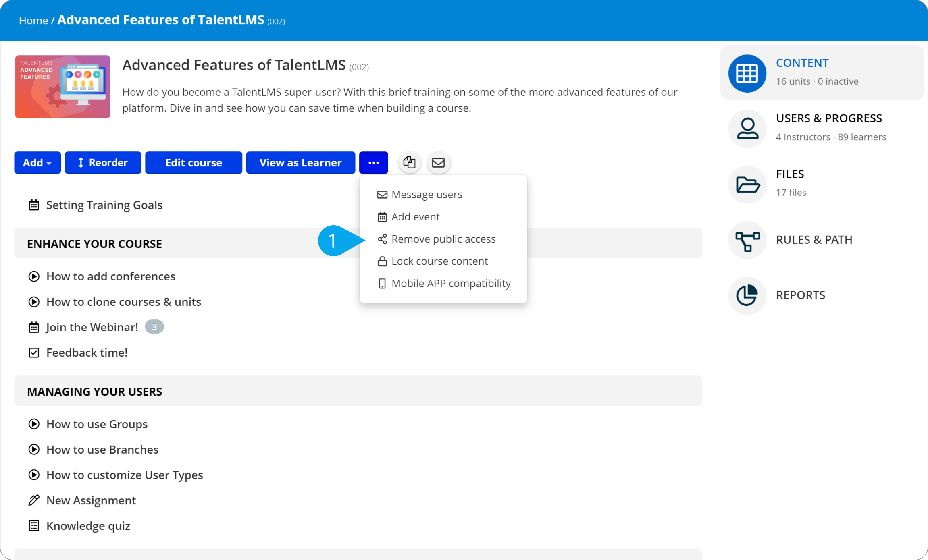Expand the Add dropdown button

[37, 163]
